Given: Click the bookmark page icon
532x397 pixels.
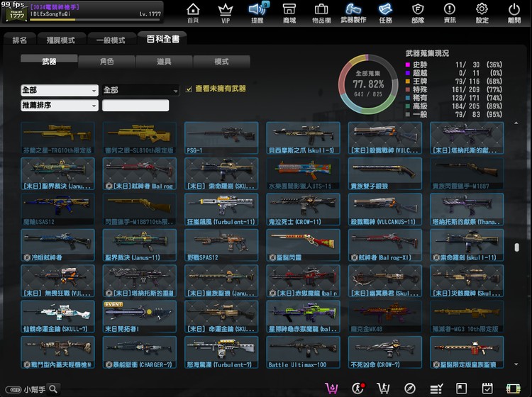Looking at the screenshot, I should 462,388.
